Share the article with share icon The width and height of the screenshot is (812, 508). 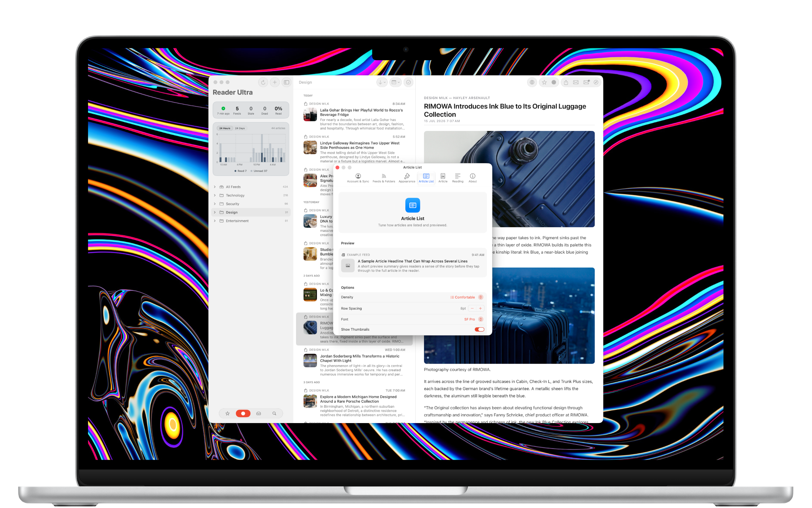coord(566,82)
